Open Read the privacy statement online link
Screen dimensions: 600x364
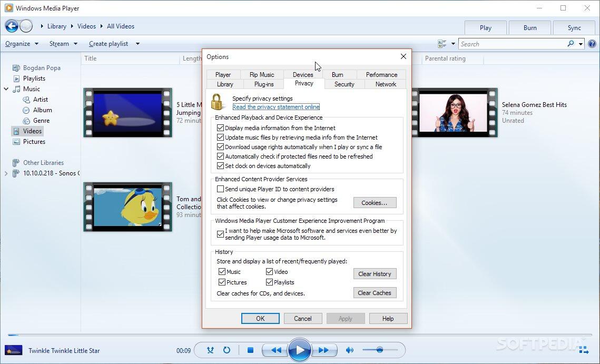click(276, 107)
